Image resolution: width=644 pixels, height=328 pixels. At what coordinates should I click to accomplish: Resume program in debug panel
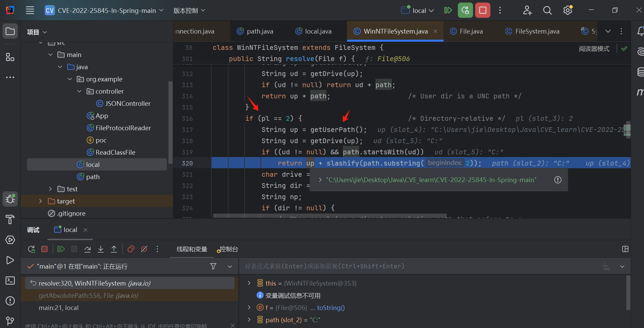[61, 249]
